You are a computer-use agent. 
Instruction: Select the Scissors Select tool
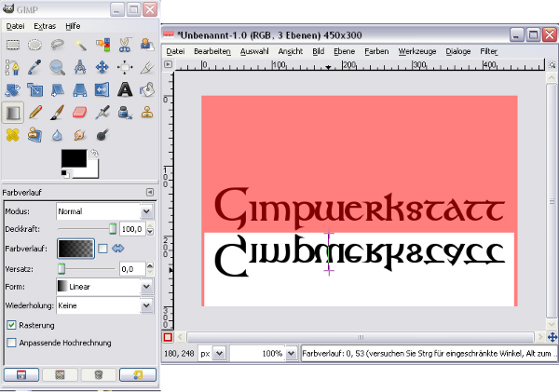coord(125,45)
